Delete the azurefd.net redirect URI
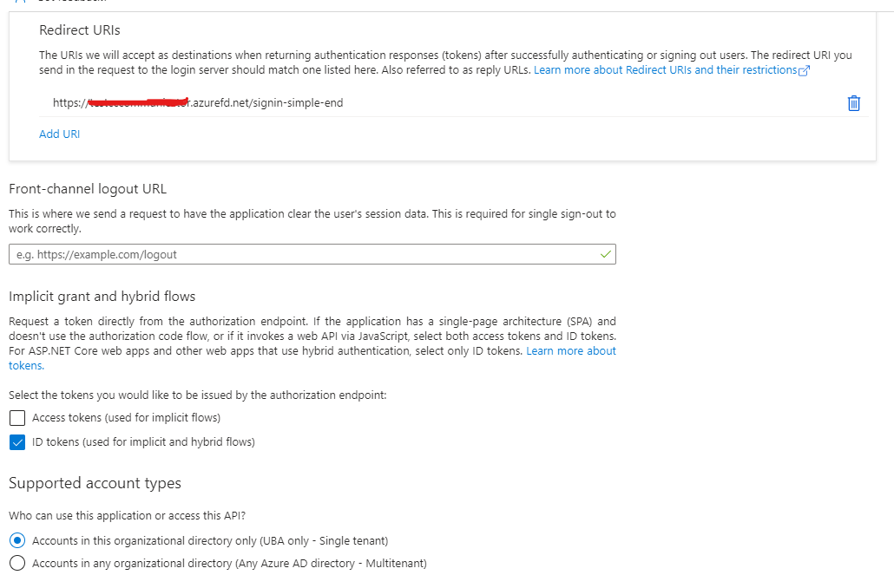This screenshot has width=894, height=588. 853,103
